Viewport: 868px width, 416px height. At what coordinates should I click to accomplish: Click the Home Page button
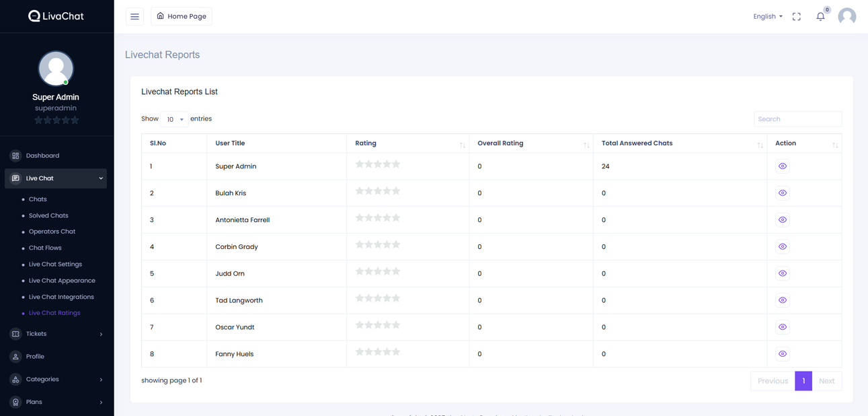coord(182,16)
